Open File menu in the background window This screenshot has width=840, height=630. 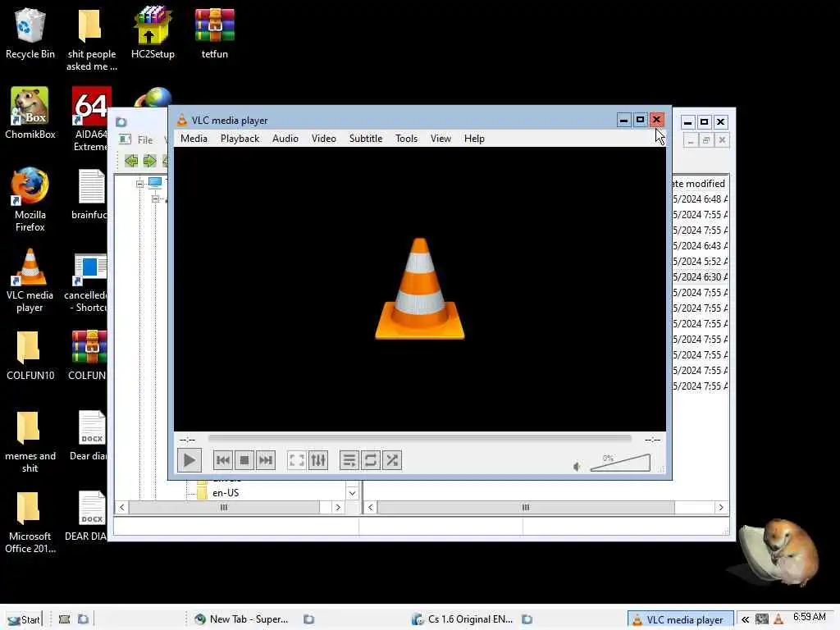tap(145, 139)
